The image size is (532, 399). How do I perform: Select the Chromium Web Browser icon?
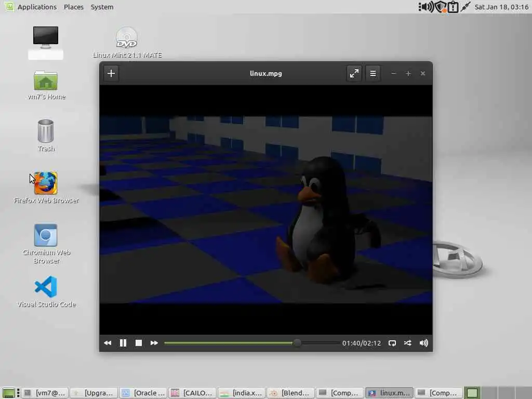(x=46, y=244)
